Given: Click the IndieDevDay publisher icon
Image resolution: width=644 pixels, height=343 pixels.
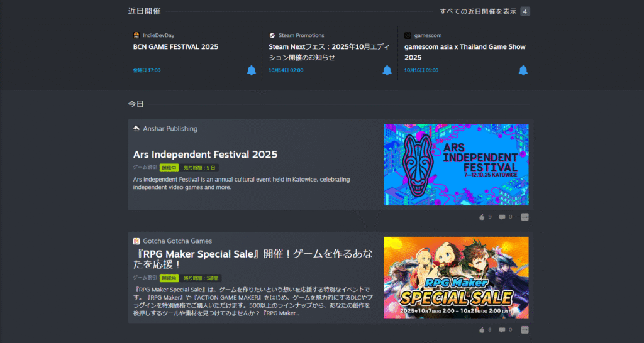Looking at the screenshot, I should tap(136, 35).
